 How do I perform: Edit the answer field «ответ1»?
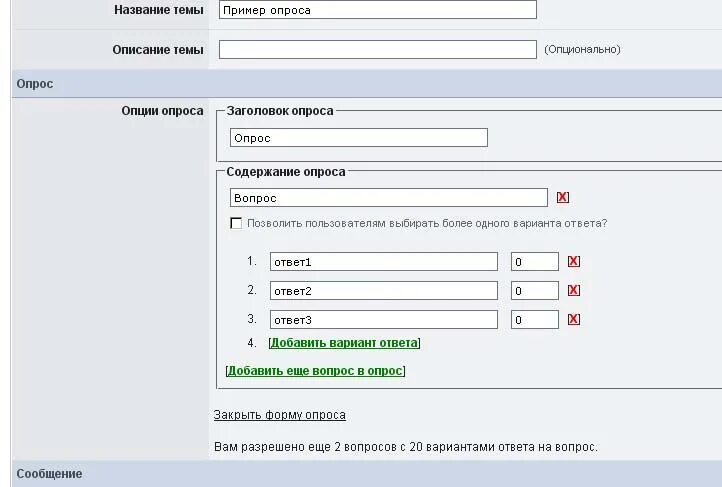coord(384,261)
